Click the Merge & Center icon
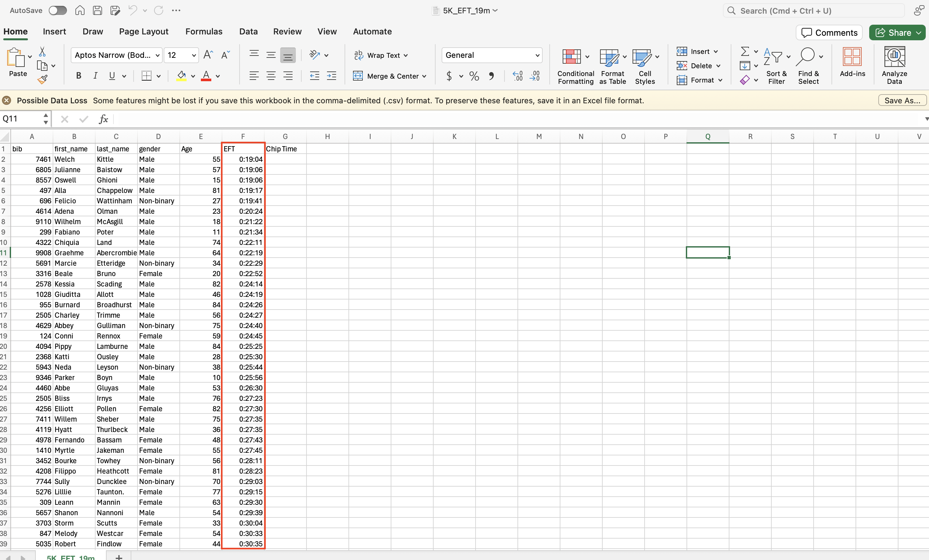The width and height of the screenshot is (929, 560). (358, 76)
